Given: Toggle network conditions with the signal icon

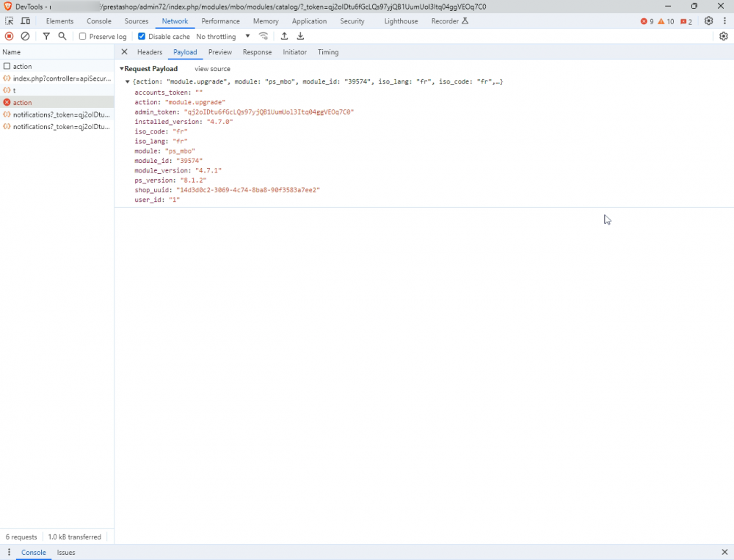Looking at the screenshot, I should pyautogui.click(x=264, y=36).
